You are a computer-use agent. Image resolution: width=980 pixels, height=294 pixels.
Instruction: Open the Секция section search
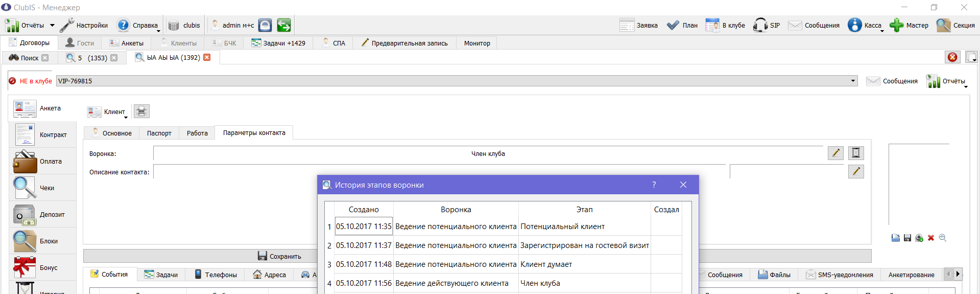point(955,25)
